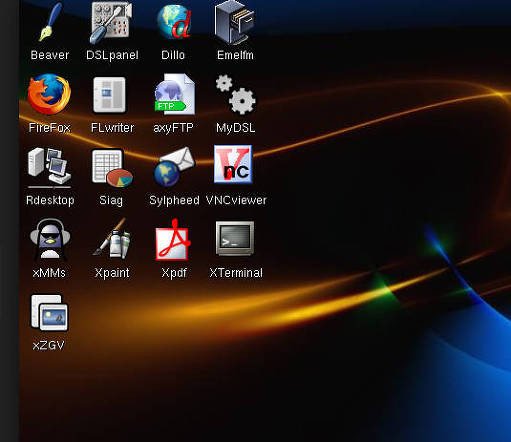The image size is (511, 442).
Task: Click the "Dillo" label text
Action: point(173,55)
